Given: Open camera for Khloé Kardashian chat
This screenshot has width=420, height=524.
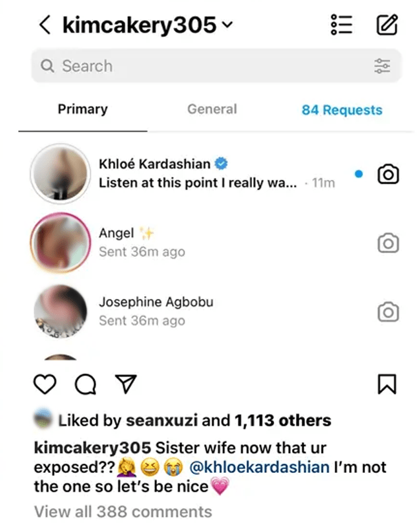Looking at the screenshot, I should click(x=388, y=174).
